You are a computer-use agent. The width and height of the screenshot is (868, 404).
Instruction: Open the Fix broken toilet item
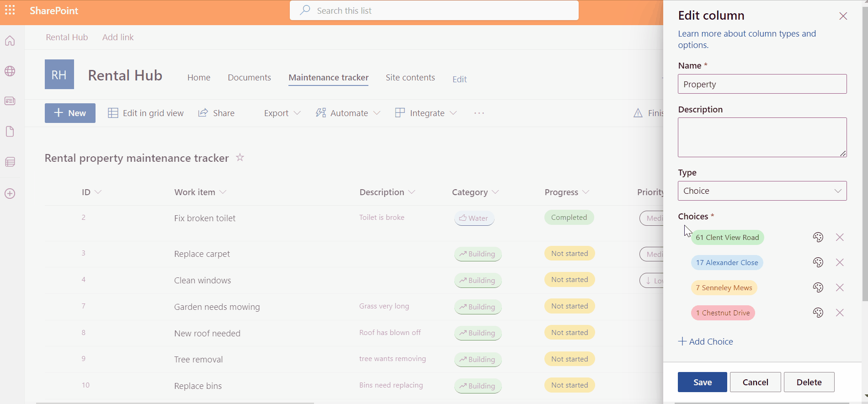coord(205,218)
